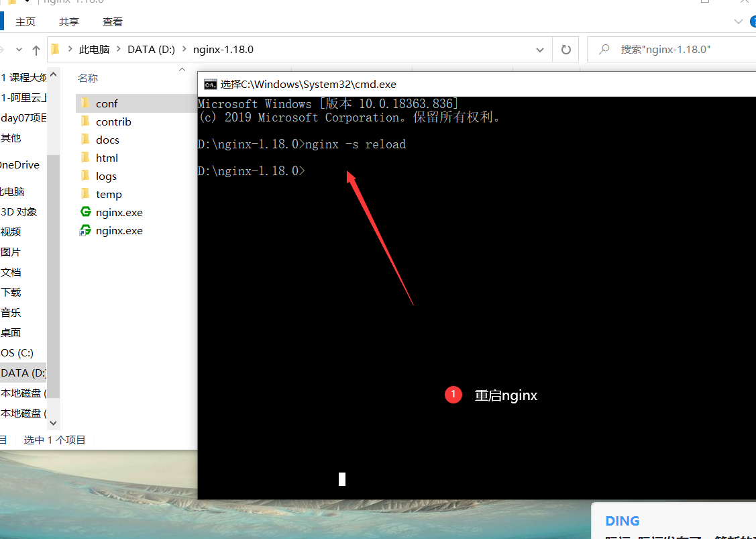The width and height of the screenshot is (756, 539).
Task: Select day07项目 in navigation pane
Action: pyautogui.click(x=23, y=118)
